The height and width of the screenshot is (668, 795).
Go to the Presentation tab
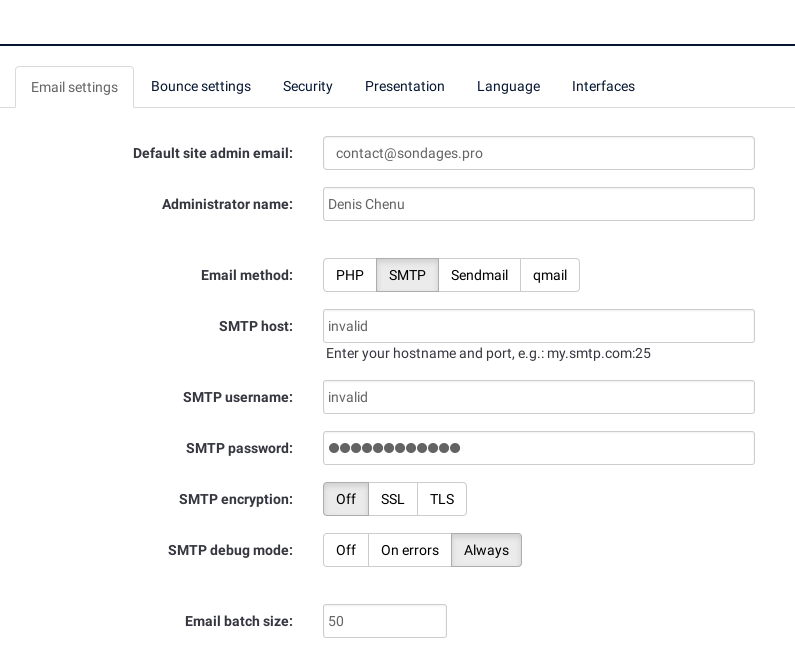point(405,86)
